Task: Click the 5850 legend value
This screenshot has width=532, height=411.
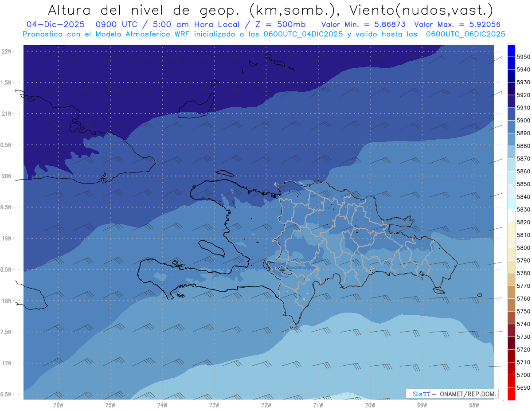Action: click(524, 184)
